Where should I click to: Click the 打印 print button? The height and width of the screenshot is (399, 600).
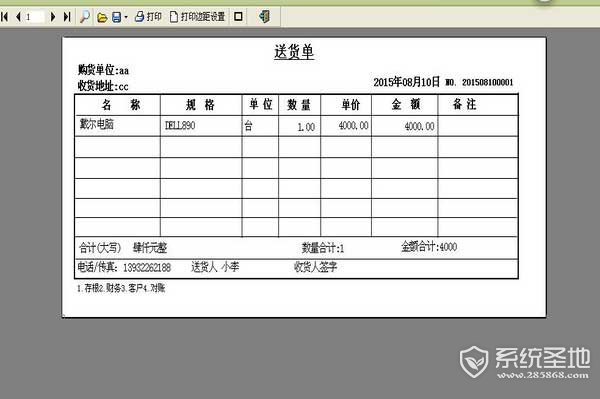coord(148,16)
